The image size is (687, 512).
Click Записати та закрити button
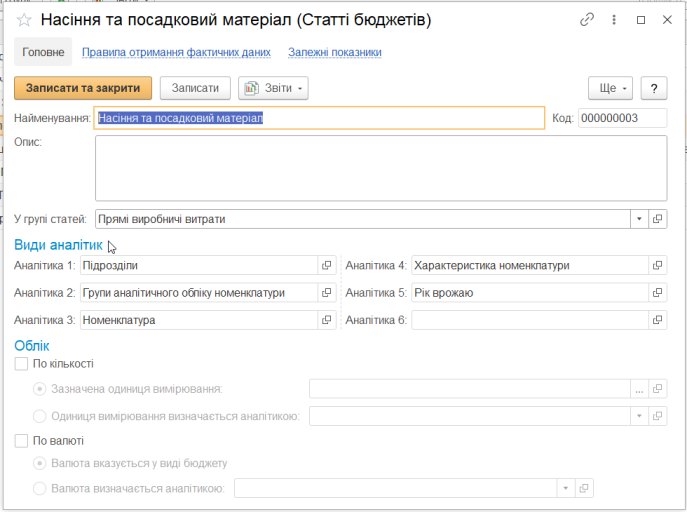(x=83, y=88)
